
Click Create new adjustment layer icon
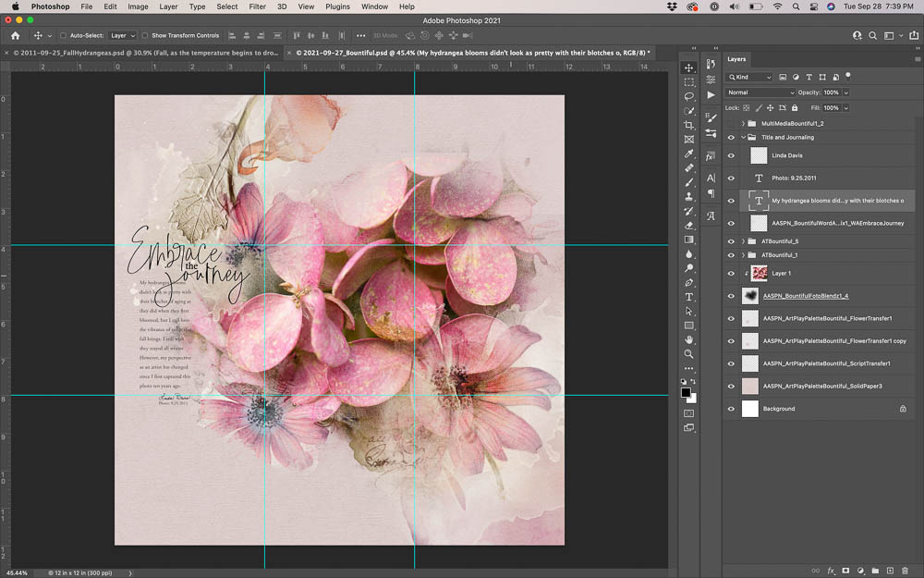click(860, 571)
